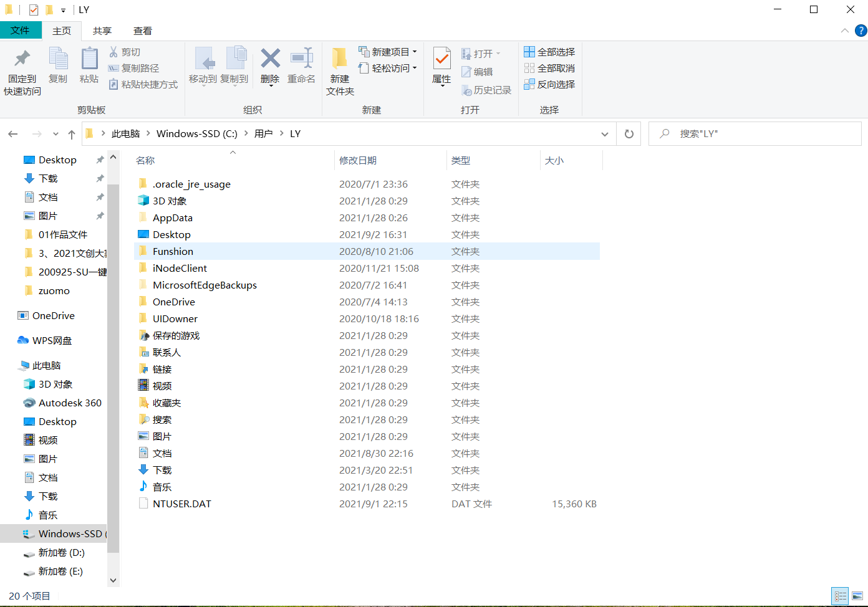Click the search LY input box
This screenshot has width=868, height=607.
click(x=755, y=134)
